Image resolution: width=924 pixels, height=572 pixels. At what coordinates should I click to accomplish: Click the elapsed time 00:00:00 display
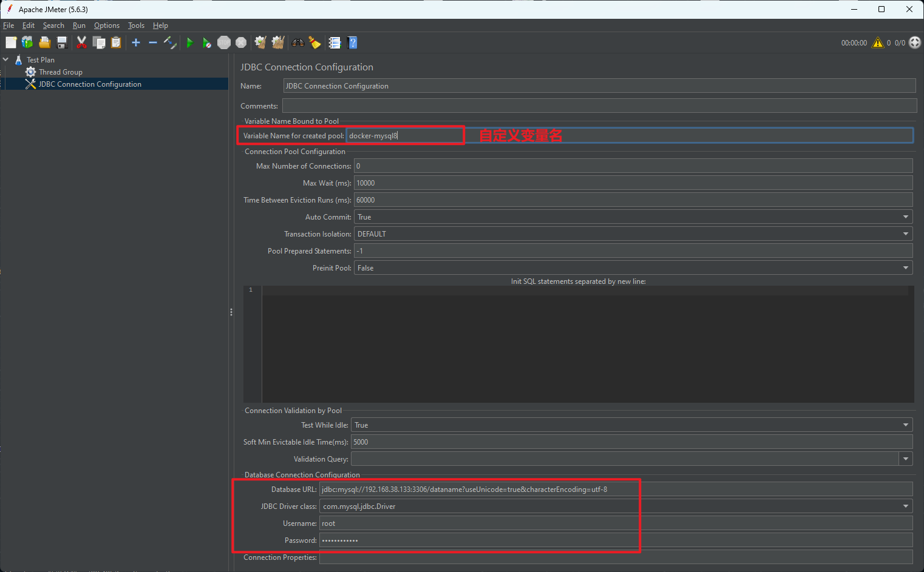(854, 43)
